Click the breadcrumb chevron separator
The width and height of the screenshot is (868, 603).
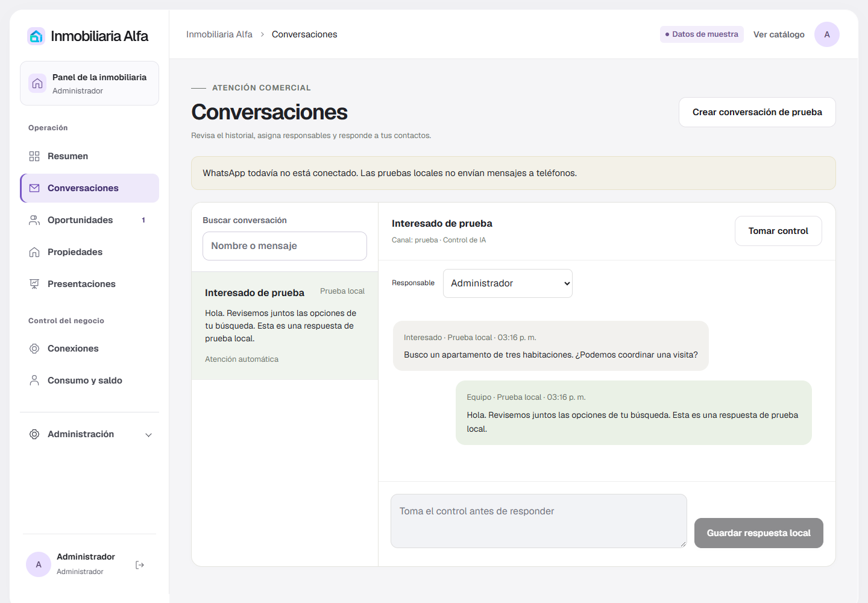click(x=262, y=34)
